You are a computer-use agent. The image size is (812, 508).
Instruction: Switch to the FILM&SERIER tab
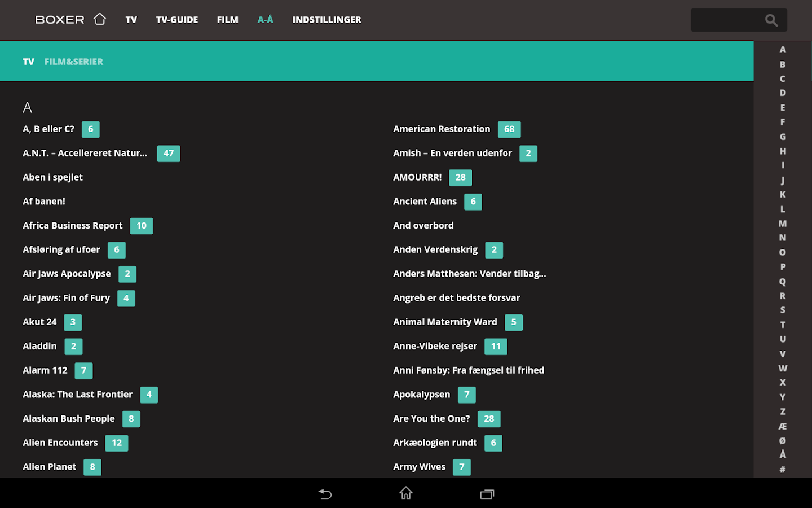click(74, 62)
